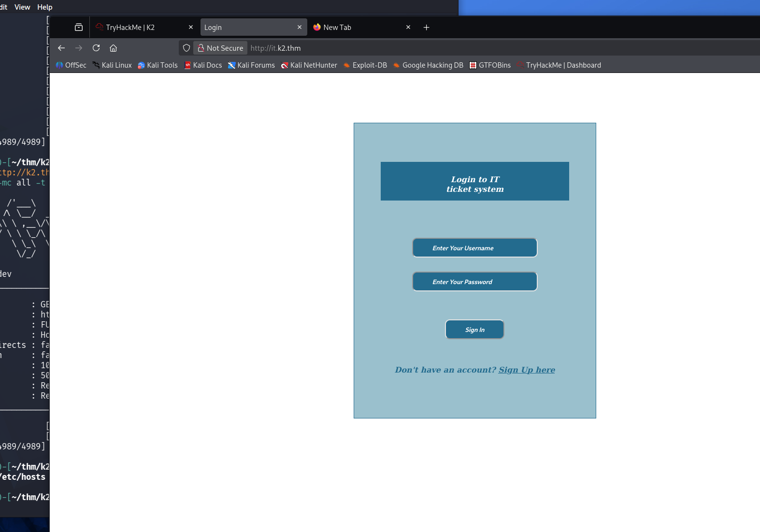Open the Kali Forums bookmark
Screen dimensions: 760x532
(251, 65)
